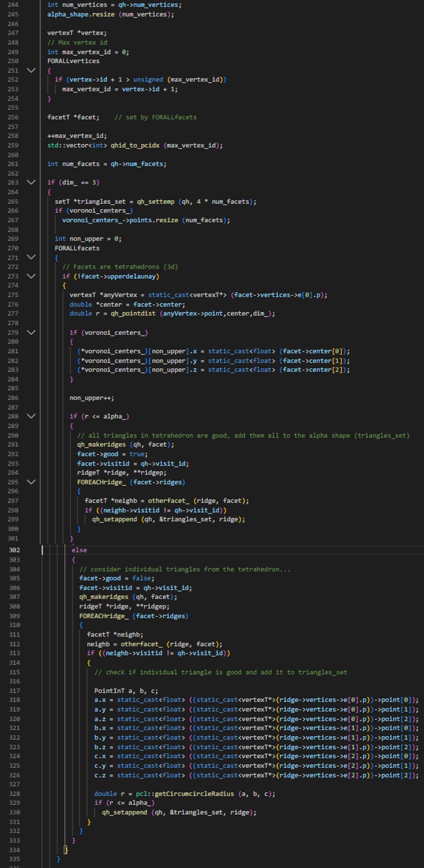Collapse the FORALLfacets block at line 271
This screenshot has width=424, height=868.
[x=31, y=257]
